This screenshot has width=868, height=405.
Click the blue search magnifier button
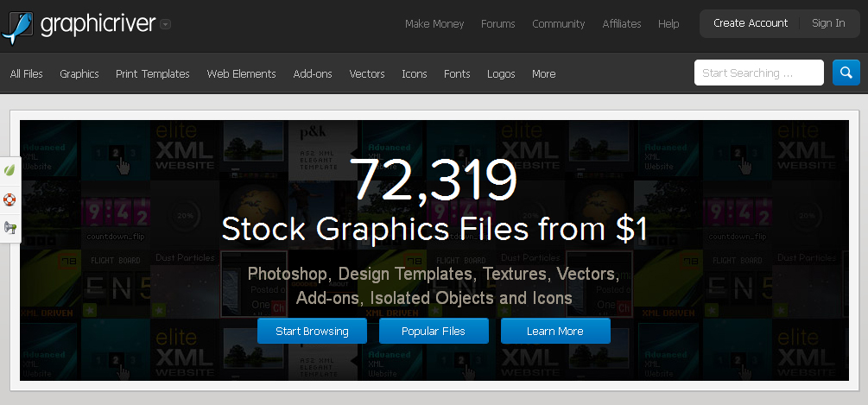click(846, 73)
